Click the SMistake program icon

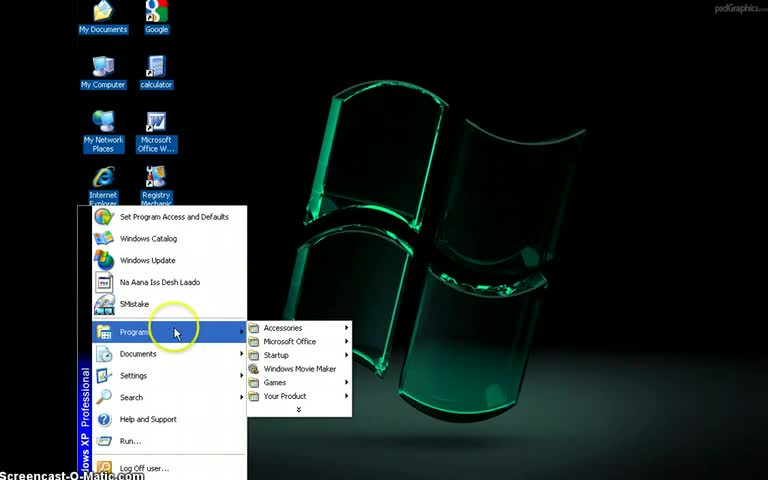click(x=104, y=304)
